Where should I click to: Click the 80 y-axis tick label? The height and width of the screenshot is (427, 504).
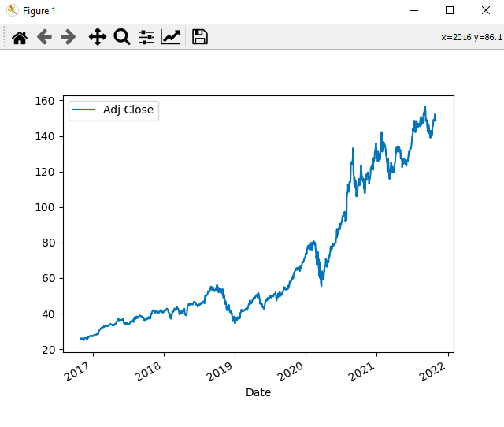tap(48, 243)
